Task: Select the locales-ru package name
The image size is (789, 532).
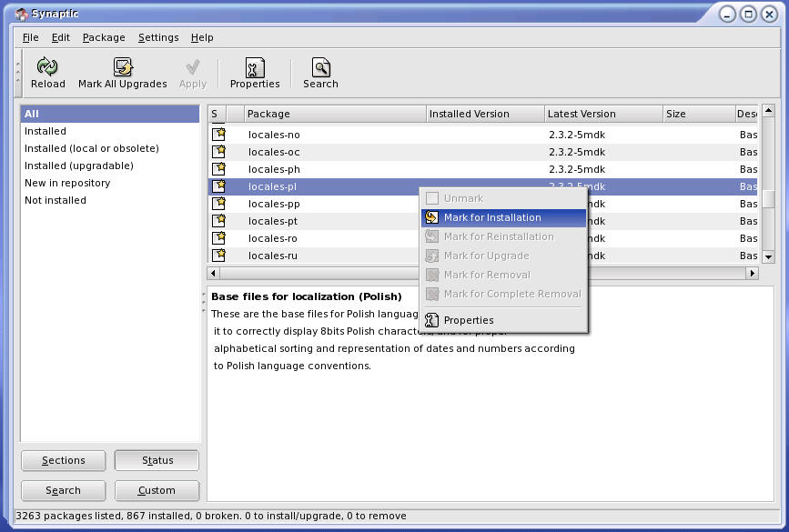Action: pyautogui.click(x=272, y=256)
